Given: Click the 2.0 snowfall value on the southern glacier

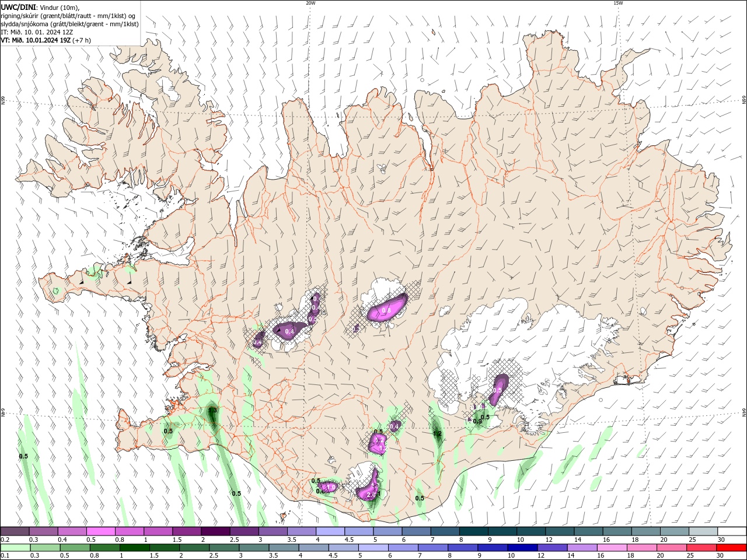Looking at the screenshot, I should coord(371,494).
